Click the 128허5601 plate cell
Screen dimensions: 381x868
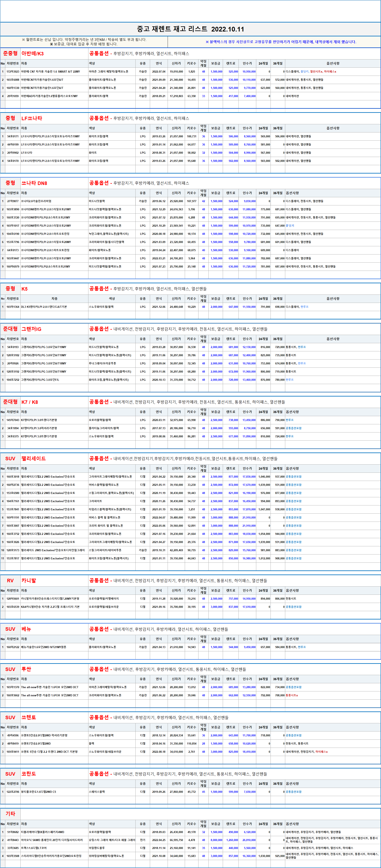[x=13, y=599]
